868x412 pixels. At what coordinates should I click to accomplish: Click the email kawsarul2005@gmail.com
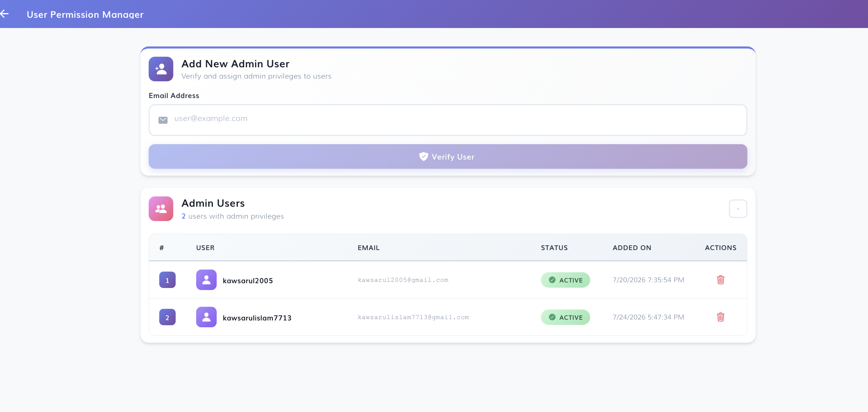(403, 280)
